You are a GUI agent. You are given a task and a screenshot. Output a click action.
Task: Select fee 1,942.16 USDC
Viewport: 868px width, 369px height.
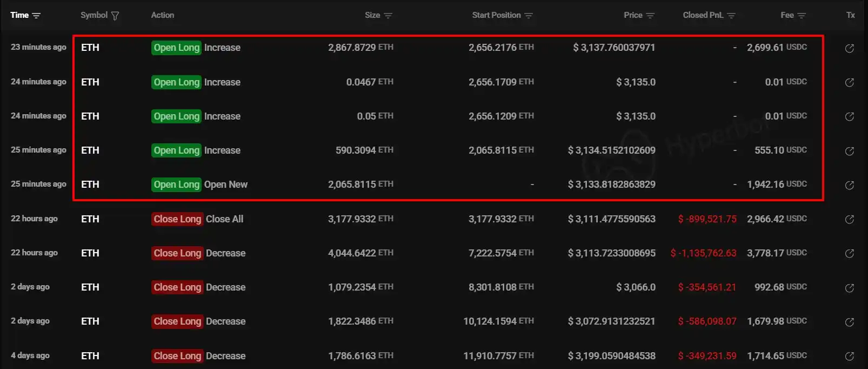777,184
